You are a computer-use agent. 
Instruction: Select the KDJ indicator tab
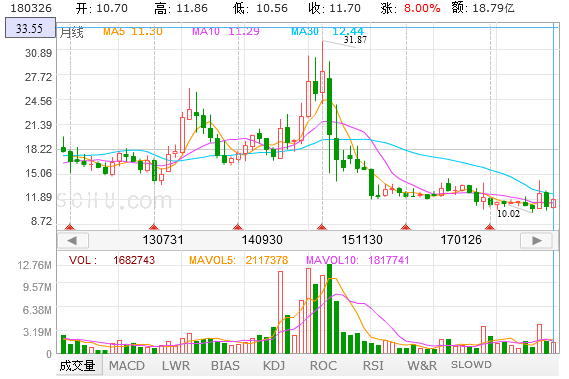pyautogui.click(x=274, y=366)
